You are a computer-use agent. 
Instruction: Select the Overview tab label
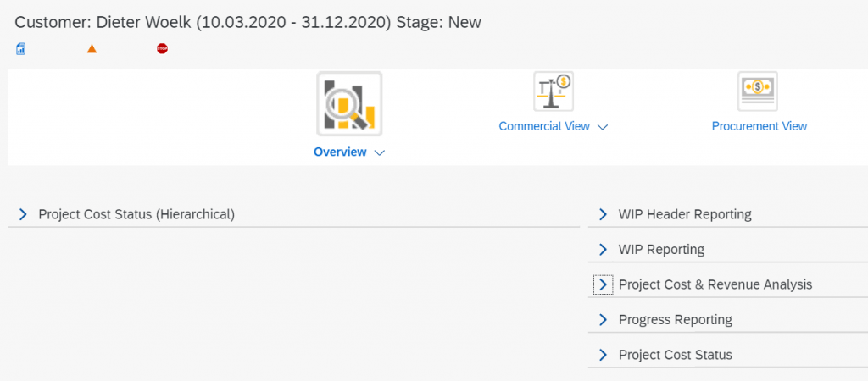tap(340, 152)
